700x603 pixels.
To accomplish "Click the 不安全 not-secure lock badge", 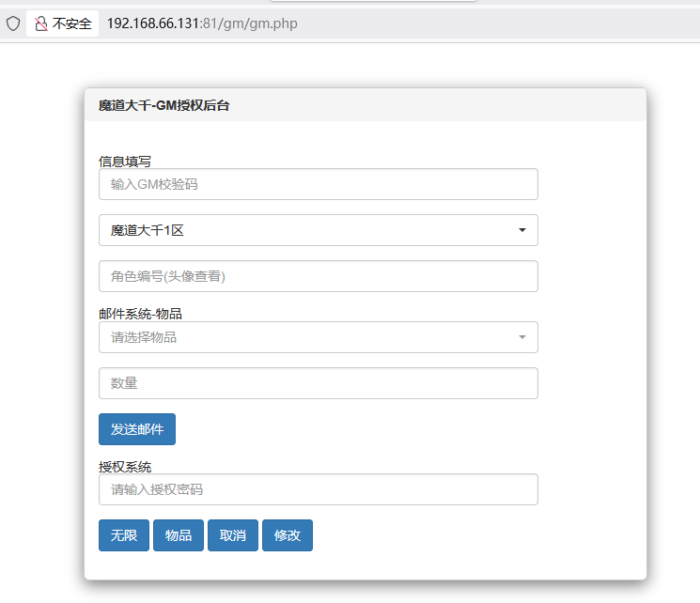I will [63, 23].
